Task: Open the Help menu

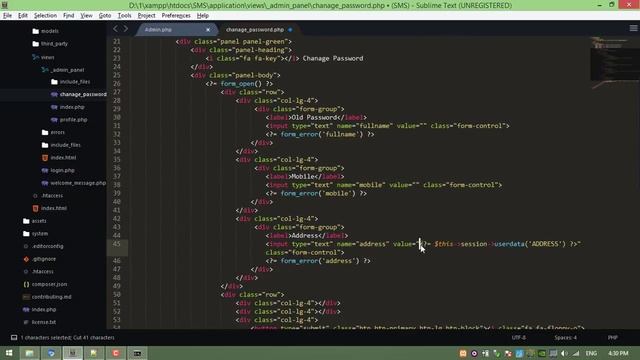Action: point(203,16)
